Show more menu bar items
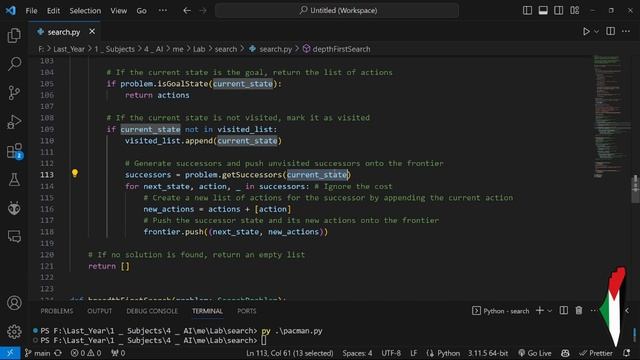640x360 pixels. (162, 11)
